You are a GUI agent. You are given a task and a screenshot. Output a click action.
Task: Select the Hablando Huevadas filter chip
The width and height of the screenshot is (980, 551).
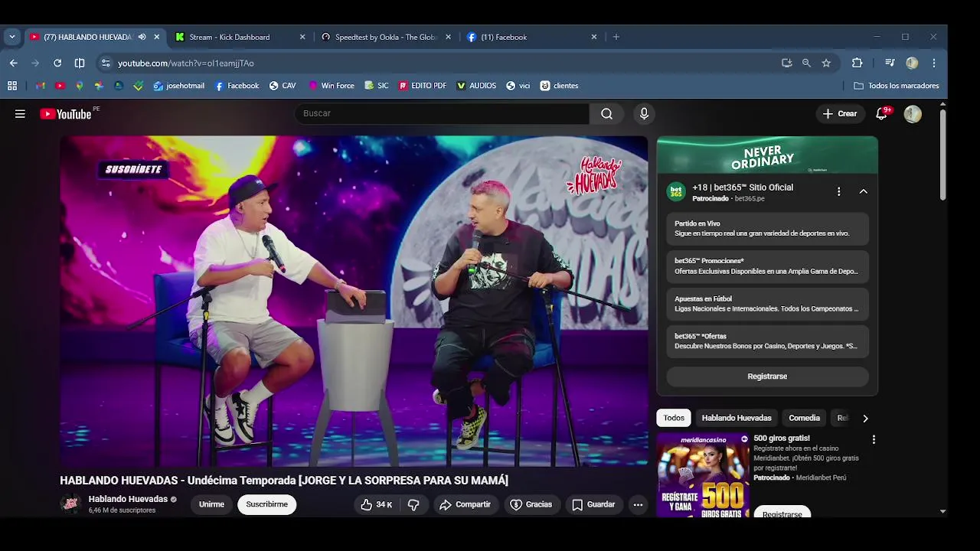(x=737, y=418)
